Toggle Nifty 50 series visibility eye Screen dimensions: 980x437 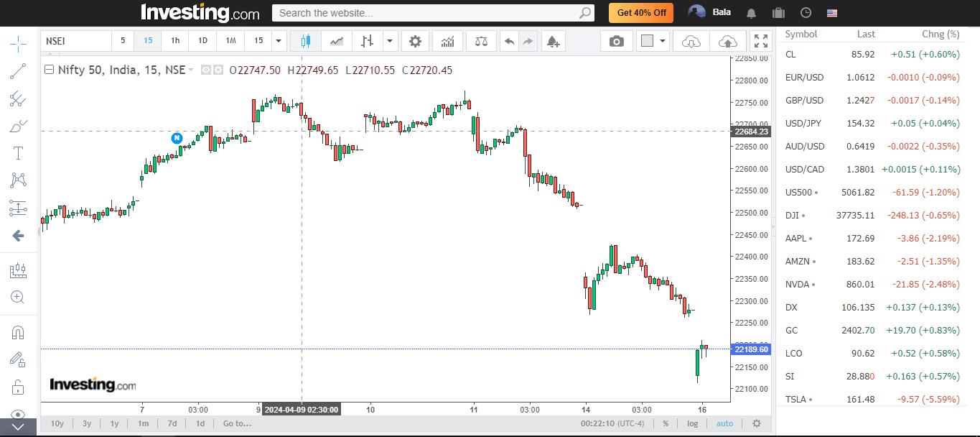tap(206, 70)
